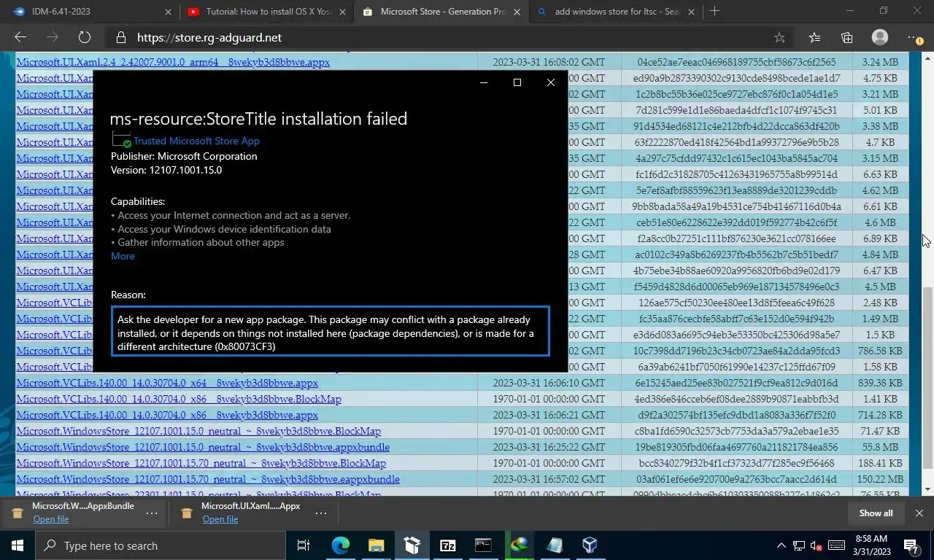
Task: Select Version: 12107.1001.15.0 text in dialog
Action: click(x=166, y=170)
